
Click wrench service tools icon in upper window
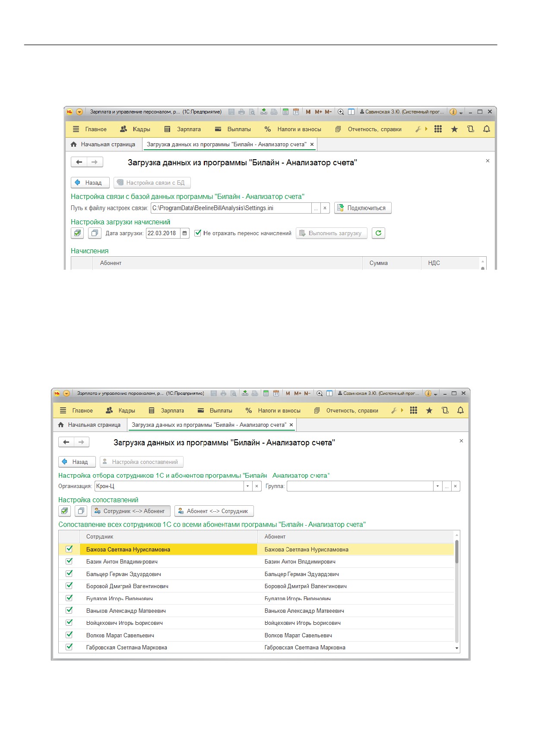(418, 129)
